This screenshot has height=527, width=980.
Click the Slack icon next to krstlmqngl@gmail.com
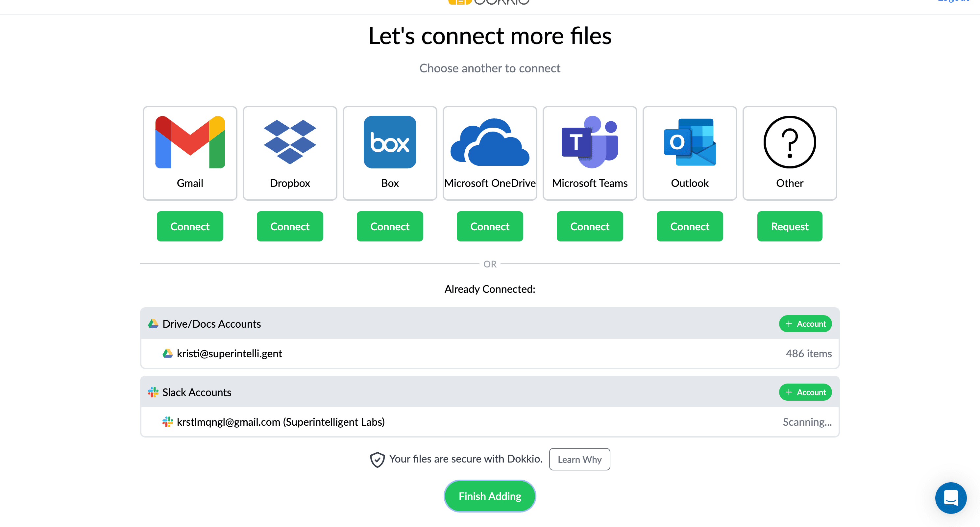168,422
